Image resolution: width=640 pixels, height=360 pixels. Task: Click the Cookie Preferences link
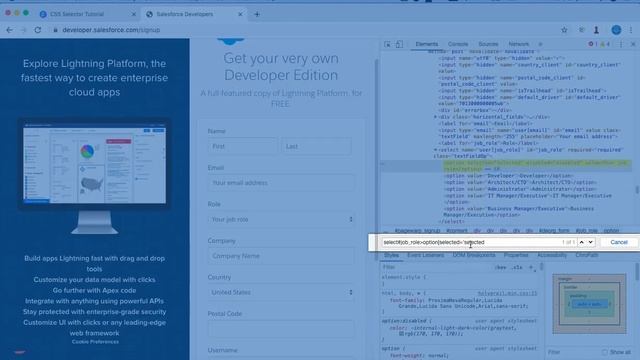[95, 342]
